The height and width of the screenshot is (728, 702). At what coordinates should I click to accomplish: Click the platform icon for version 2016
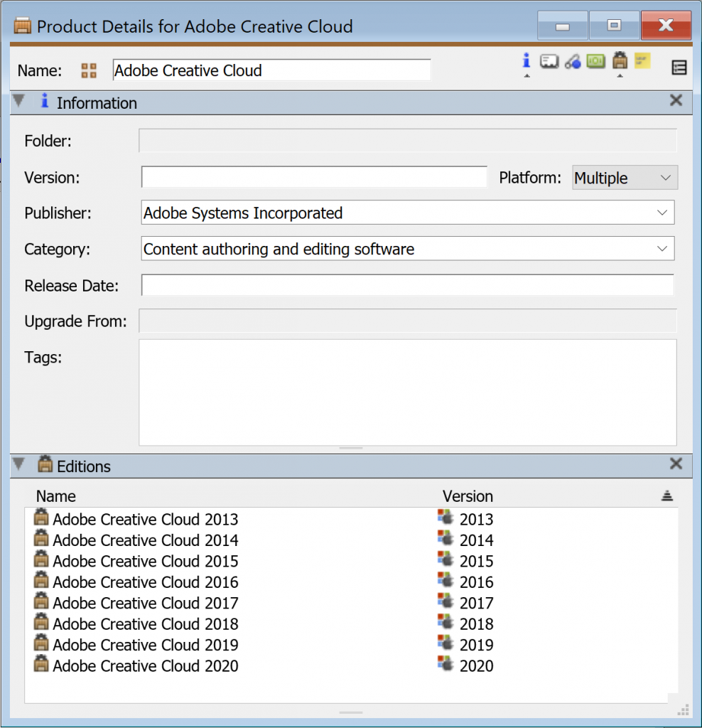pyautogui.click(x=445, y=580)
